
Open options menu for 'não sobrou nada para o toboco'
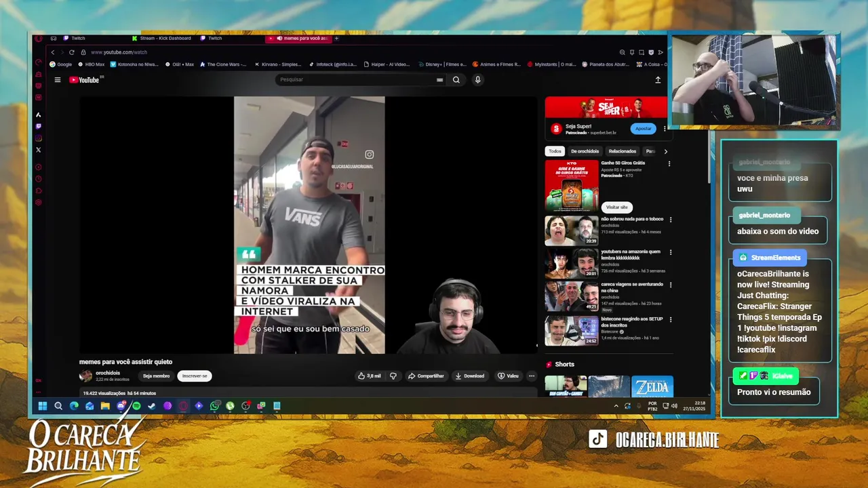coord(671,220)
